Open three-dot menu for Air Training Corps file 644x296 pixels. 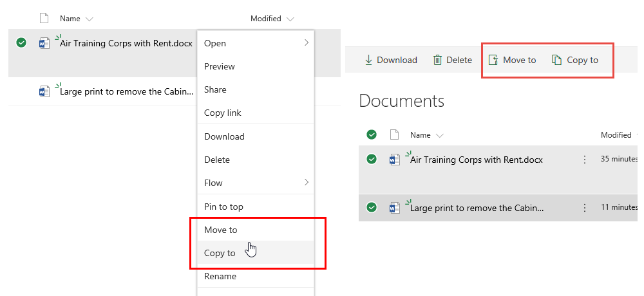585,160
